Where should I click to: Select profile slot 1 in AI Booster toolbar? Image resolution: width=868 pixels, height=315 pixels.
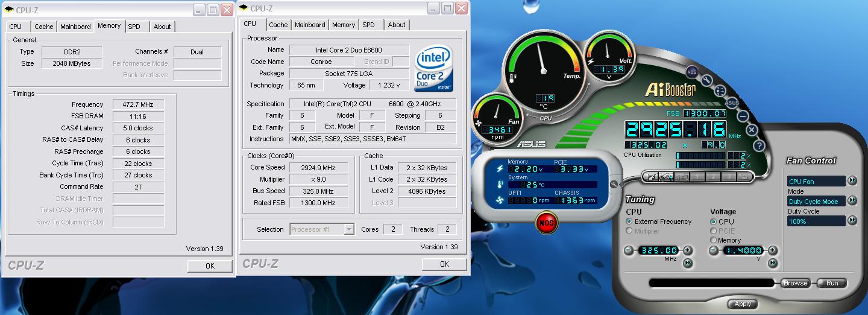[697, 177]
